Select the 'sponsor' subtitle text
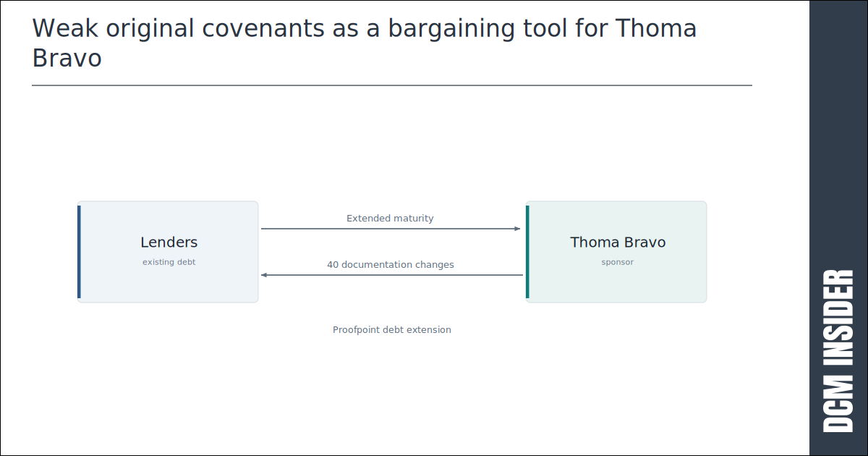The width and height of the screenshot is (868, 456). point(618,262)
